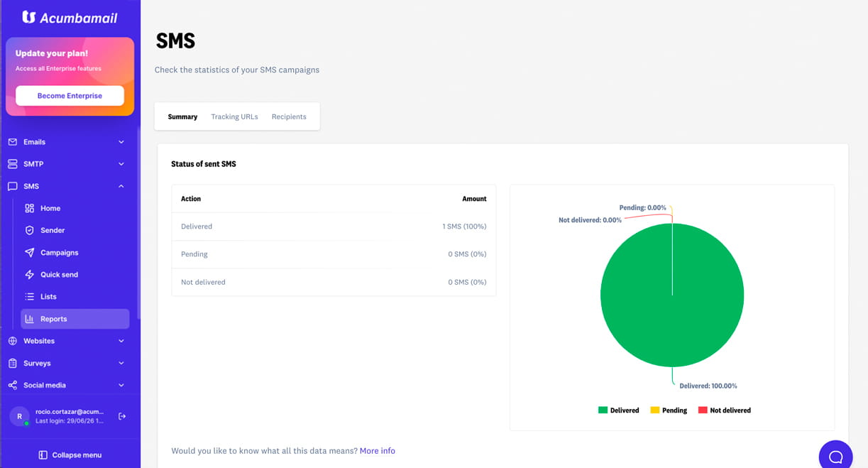Click the Sender shield icon
Screen dimensions: 868x468
(29, 230)
